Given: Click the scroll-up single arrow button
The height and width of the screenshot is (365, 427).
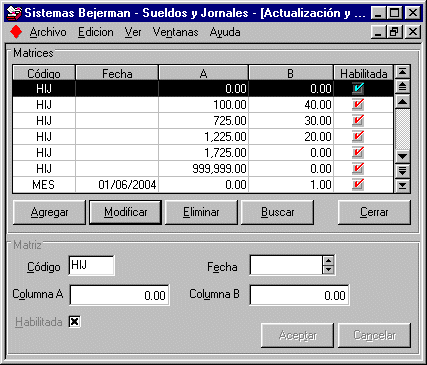Looking at the screenshot, I should [x=402, y=101].
